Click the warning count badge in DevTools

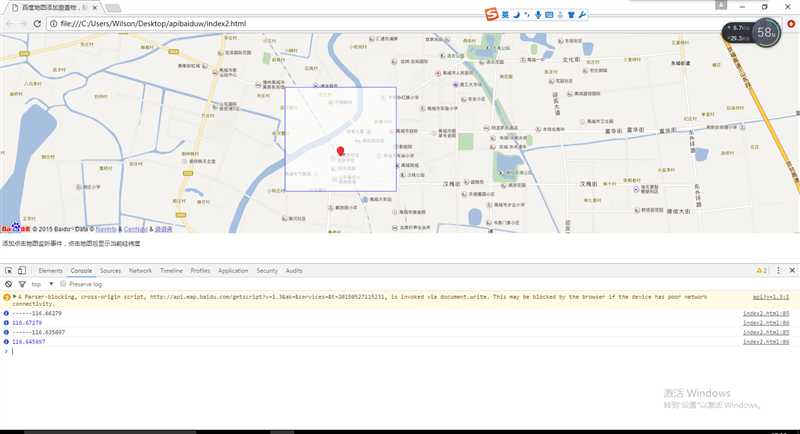pos(761,270)
